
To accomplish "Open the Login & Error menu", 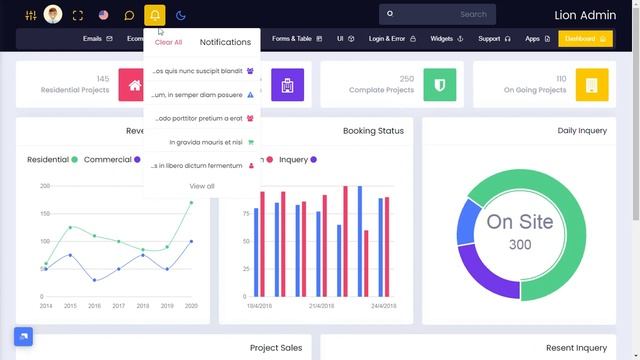I will (x=392, y=39).
